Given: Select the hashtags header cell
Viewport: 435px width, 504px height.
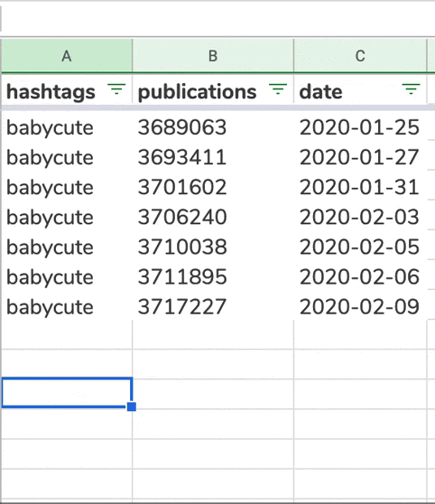Looking at the screenshot, I should 67,91.
